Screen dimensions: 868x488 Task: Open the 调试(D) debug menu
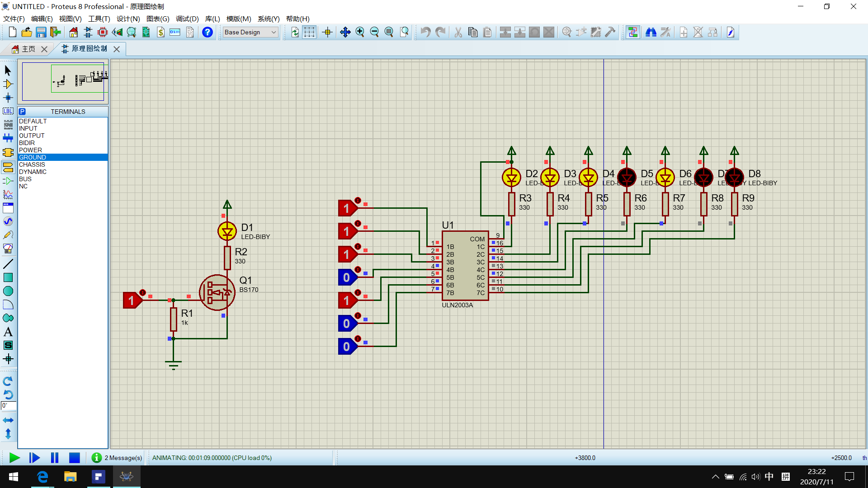187,19
